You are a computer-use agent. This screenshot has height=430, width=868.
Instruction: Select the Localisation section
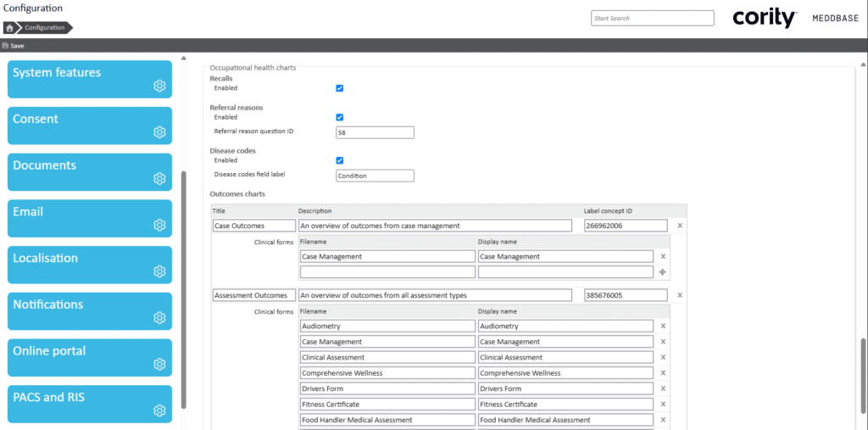(x=90, y=265)
